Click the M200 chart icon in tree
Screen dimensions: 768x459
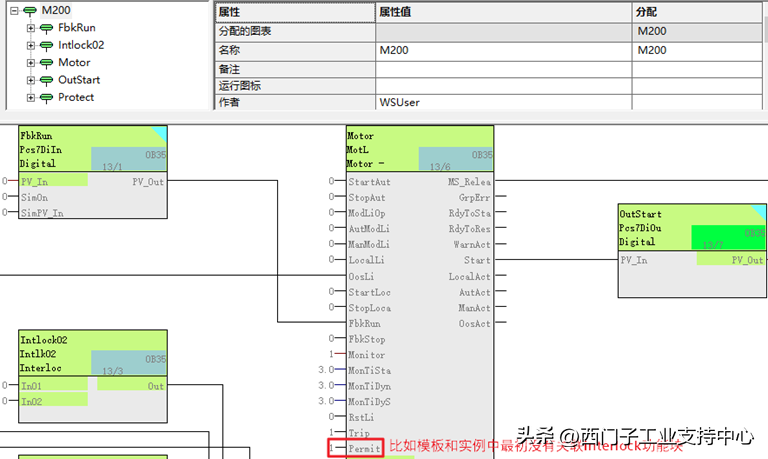[x=29, y=10]
